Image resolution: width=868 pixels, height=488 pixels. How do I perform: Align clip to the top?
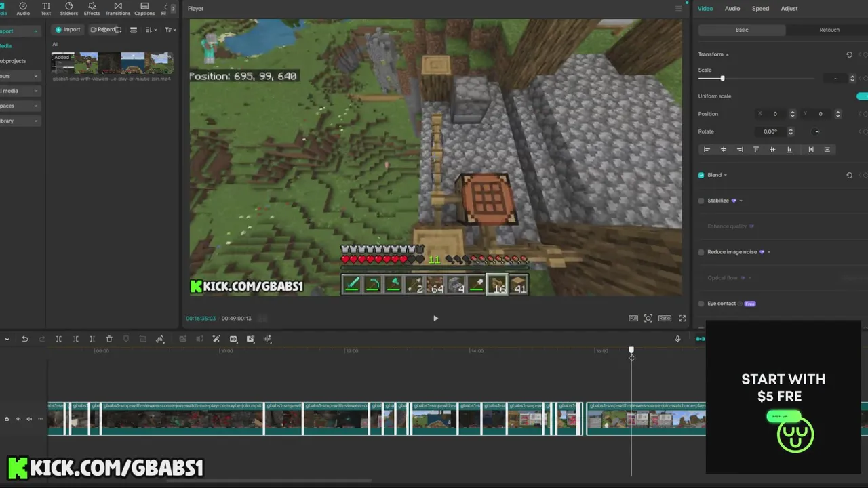tap(756, 150)
